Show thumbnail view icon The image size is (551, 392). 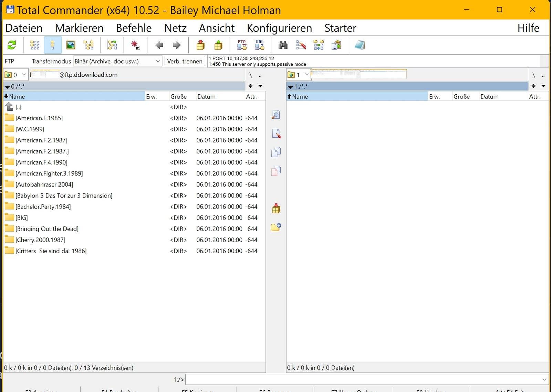coord(71,45)
